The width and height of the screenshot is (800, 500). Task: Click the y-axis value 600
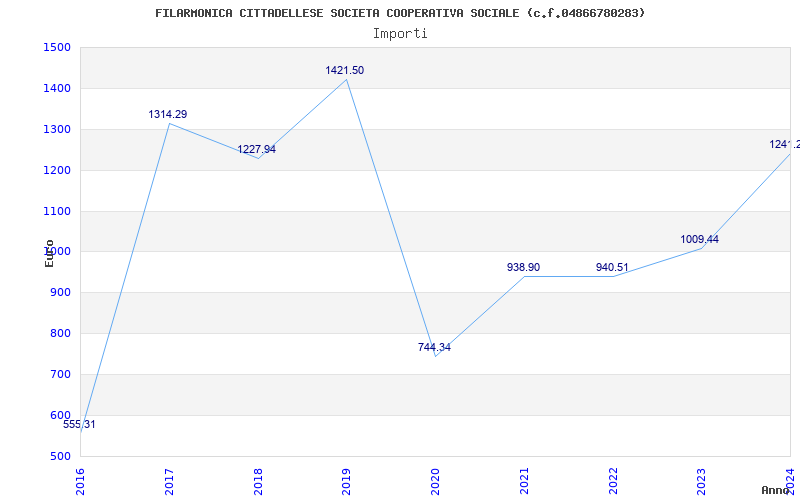tap(60, 415)
